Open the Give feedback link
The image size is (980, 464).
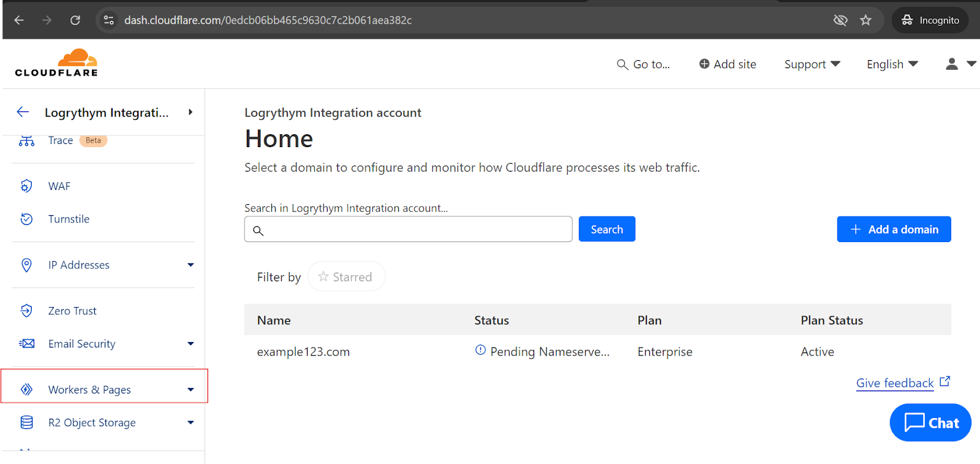click(x=895, y=383)
